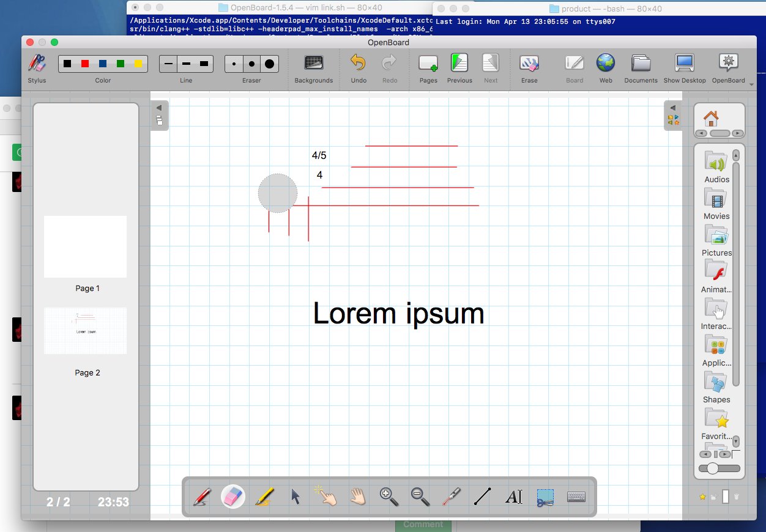Pick the black pen color
Screen dimensions: 766x532
68,64
